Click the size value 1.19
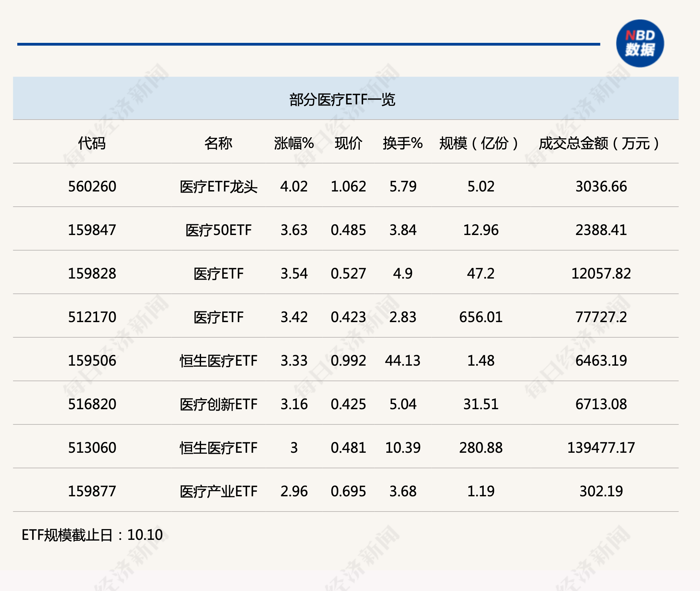 click(x=481, y=491)
